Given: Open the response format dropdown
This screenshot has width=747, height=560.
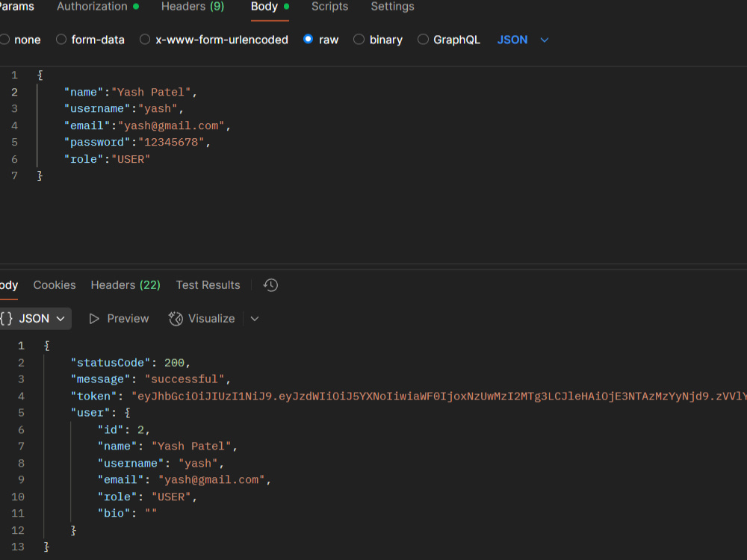Looking at the screenshot, I should coord(60,318).
